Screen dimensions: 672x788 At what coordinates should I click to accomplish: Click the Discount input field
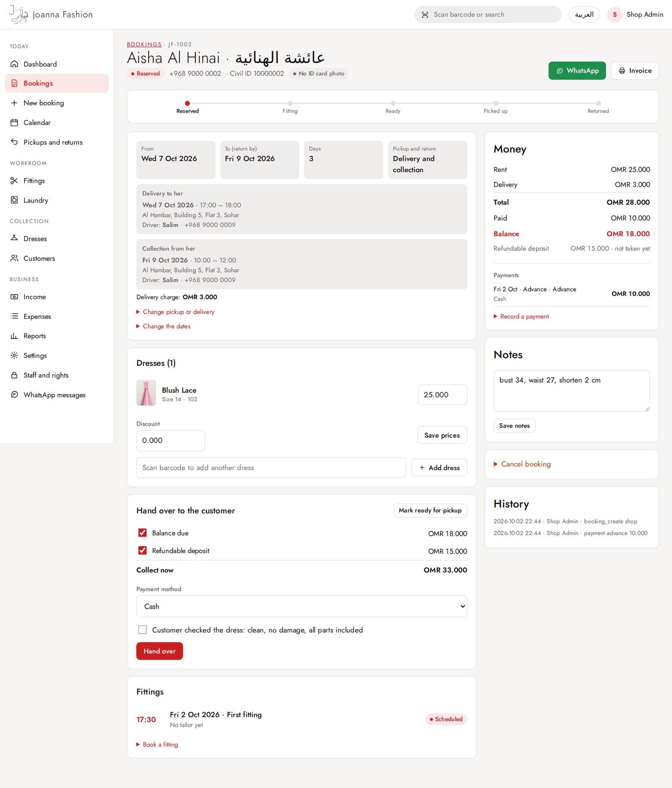pos(171,441)
